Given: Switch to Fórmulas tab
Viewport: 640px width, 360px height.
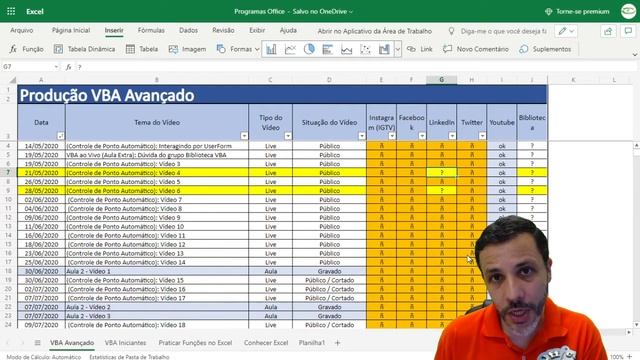Looking at the screenshot, I should 151,30.
